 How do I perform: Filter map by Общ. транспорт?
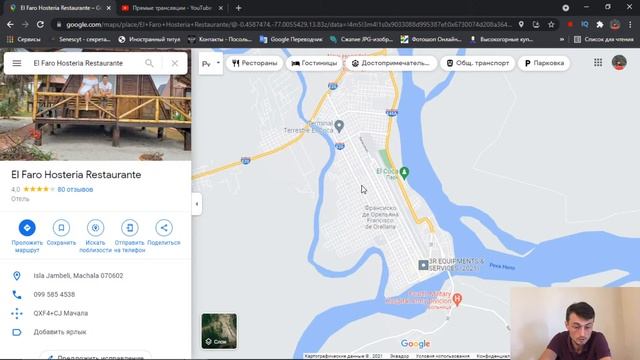pyautogui.click(x=478, y=63)
